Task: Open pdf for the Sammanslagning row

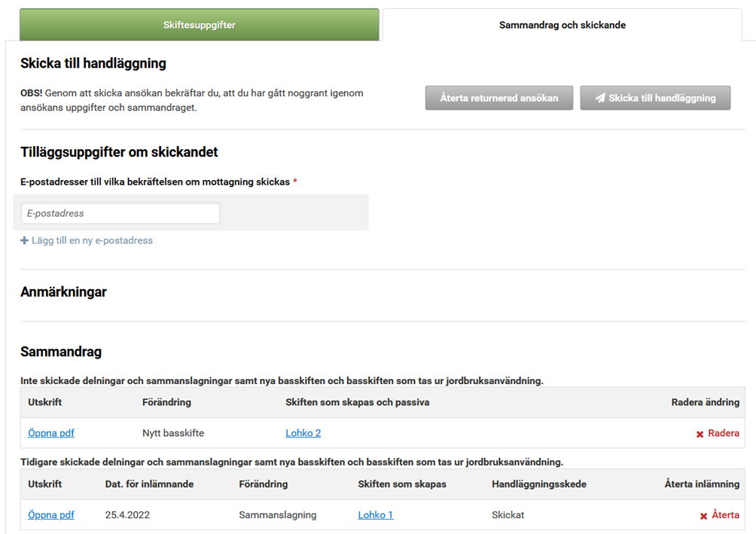Action: (51, 515)
